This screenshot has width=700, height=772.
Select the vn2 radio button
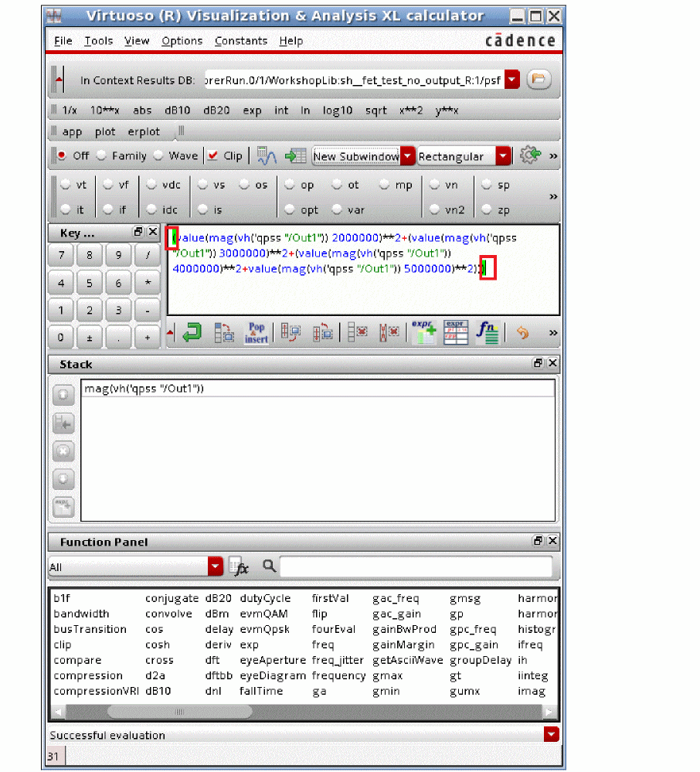[434, 209]
